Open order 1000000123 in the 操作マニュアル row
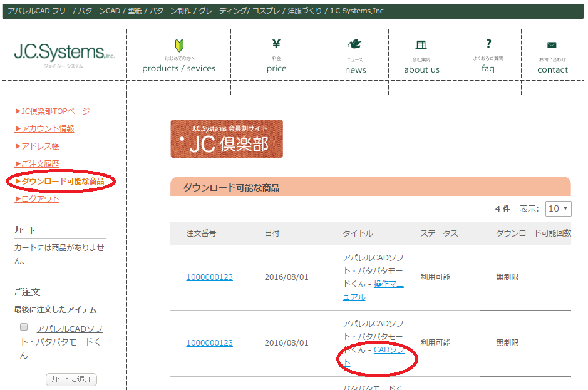588x390 pixels. (x=210, y=277)
